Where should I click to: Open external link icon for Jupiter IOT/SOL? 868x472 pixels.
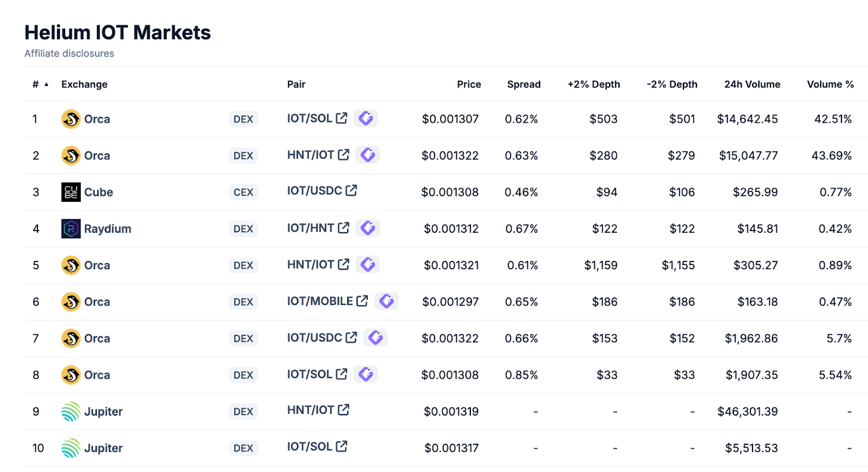[x=341, y=447]
